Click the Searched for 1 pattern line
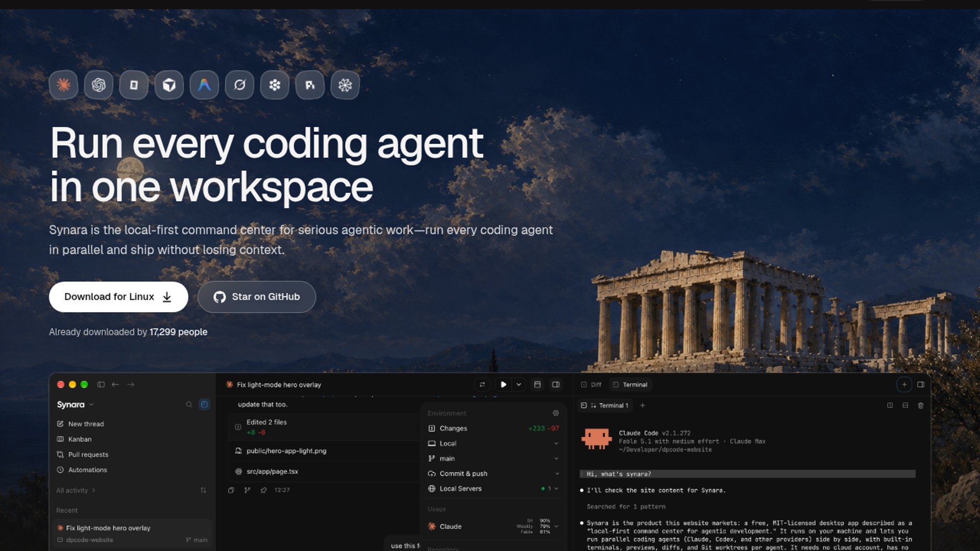This screenshot has width=980, height=551. [x=626, y=507]
